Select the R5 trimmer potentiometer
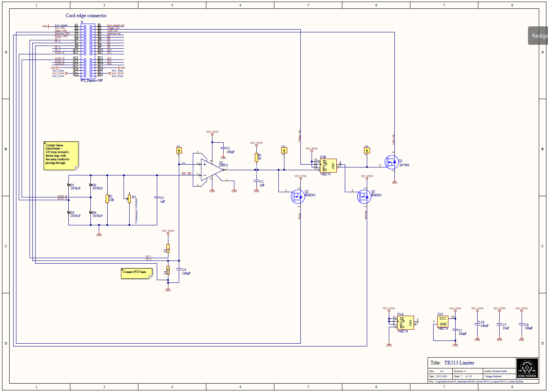Image resolution: width=548 pixels, height=392 pixels. point(129,199)
